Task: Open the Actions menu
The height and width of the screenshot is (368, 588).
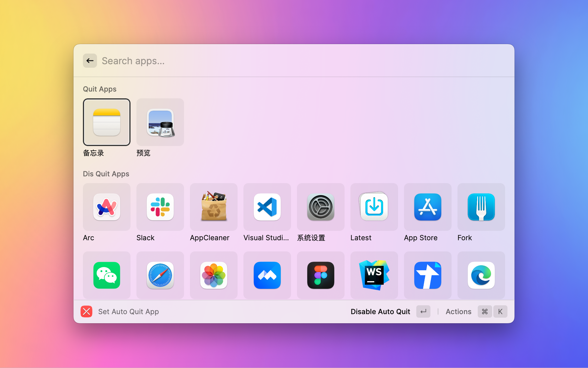Action: click(x=458, y=311)
